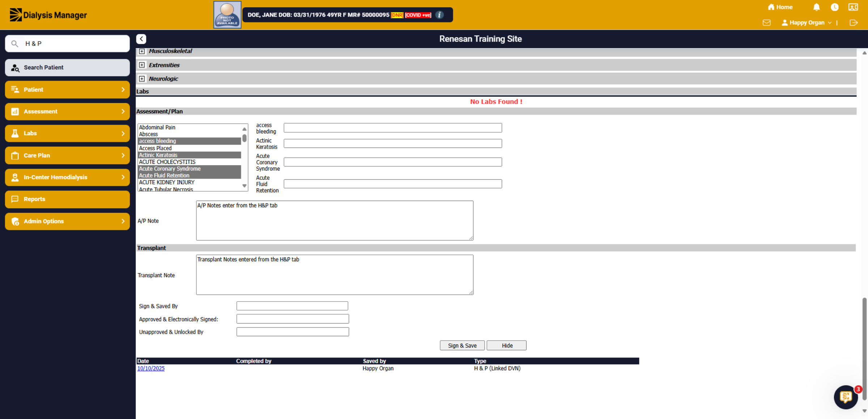
Task: Expand the Neurologic section
Action: click(142, 79)
